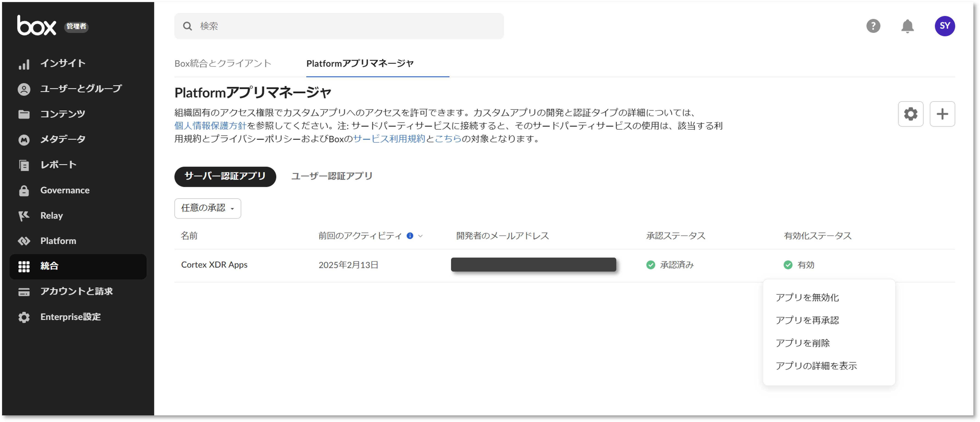980x422 pixels.
Task: Click 開発者のメールアドレス column header
Action: point(503,236)
